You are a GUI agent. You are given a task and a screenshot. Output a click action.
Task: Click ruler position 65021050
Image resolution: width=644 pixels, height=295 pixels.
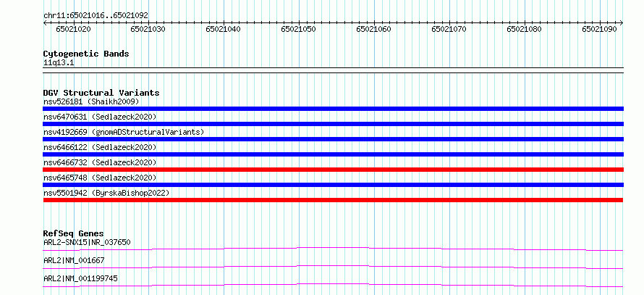pos(299,29)
